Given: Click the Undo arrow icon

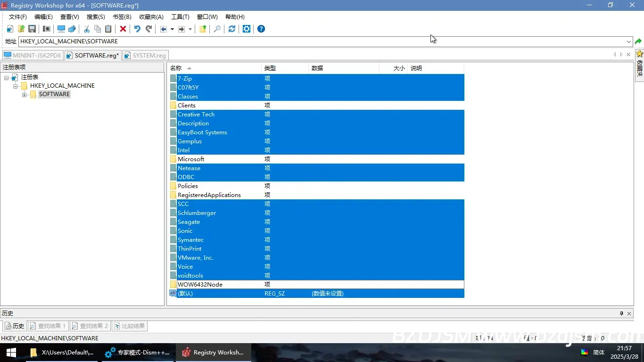Looking at the screenshot, I should [137, 29].
